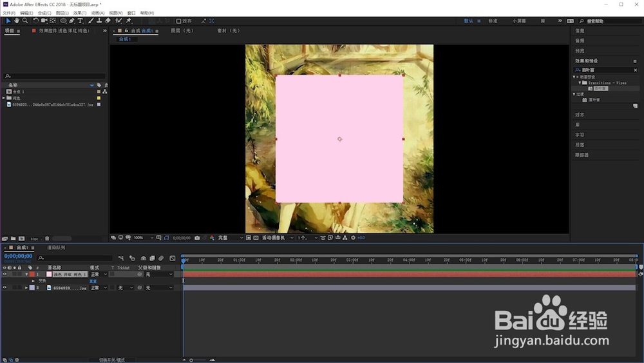Select the Pen tool

(72, 21)
